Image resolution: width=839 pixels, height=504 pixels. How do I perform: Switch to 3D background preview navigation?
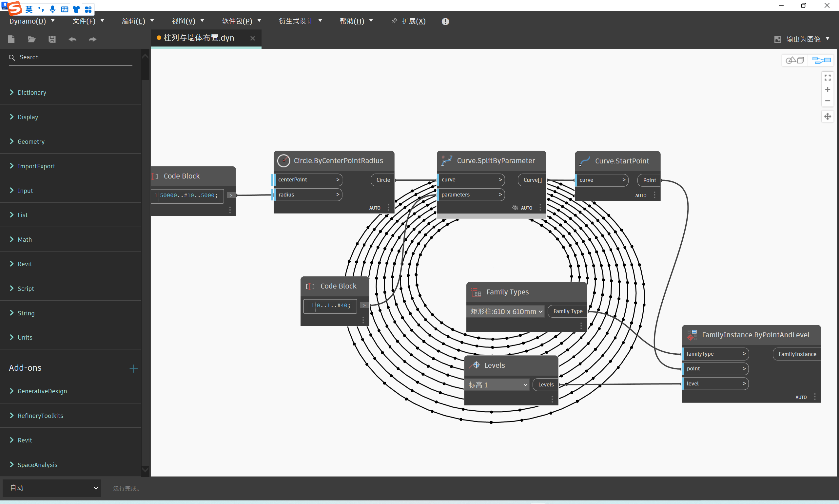794,61
